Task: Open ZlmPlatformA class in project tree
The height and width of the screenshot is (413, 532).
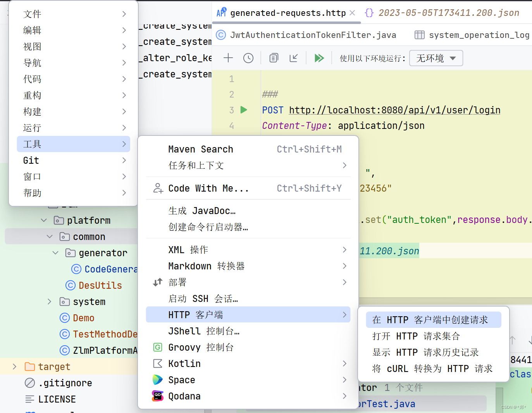Action: pos(98,350)
